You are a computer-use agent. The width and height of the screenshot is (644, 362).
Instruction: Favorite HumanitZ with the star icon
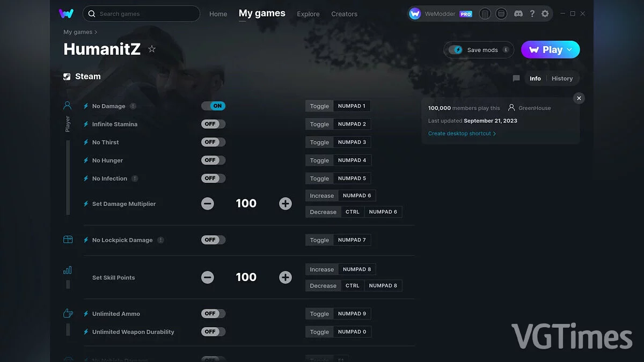(x=152, y=49)
